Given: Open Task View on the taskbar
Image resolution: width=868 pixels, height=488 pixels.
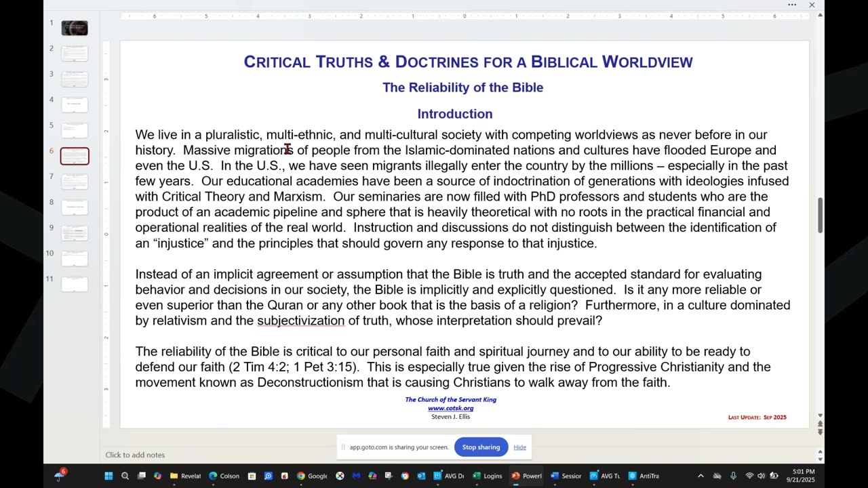Looking at the screenshot, I should point(141,476).
